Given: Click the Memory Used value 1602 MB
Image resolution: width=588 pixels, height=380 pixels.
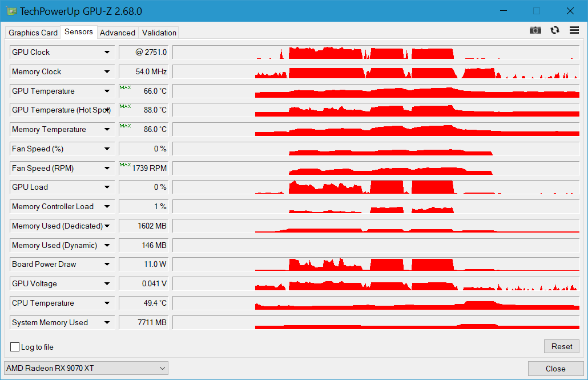Looking at the screenshot, I should pos(143,226).
